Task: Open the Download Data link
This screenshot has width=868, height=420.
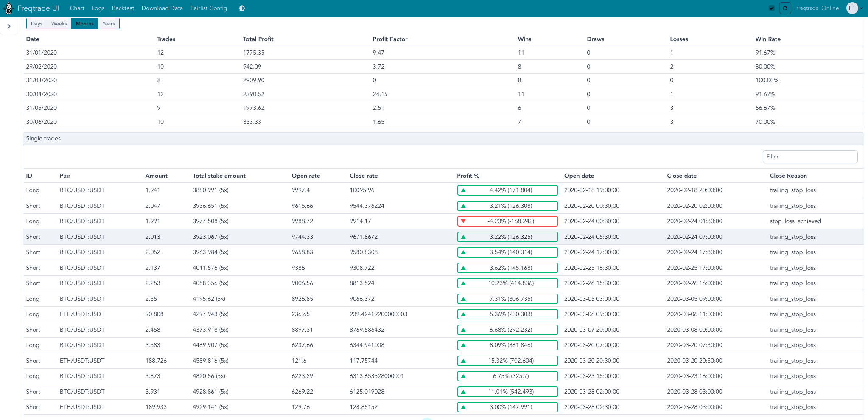Action: (x=162, y=8)
